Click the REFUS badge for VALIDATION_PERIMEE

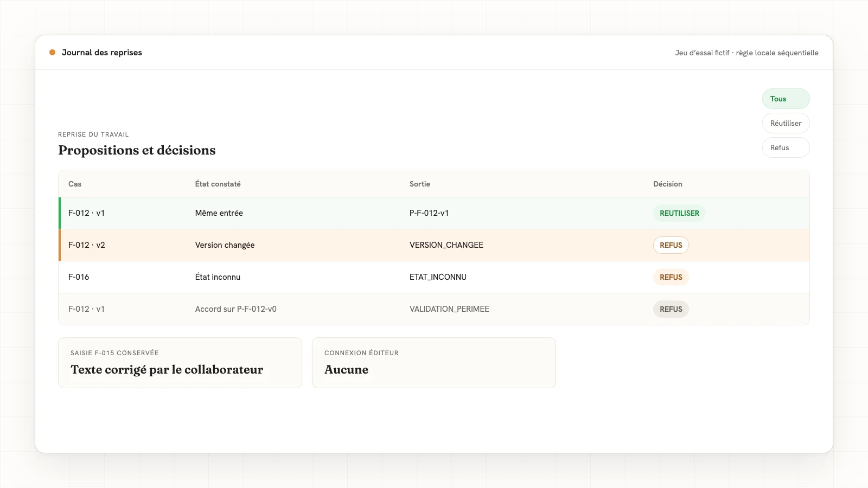(671, 309)
